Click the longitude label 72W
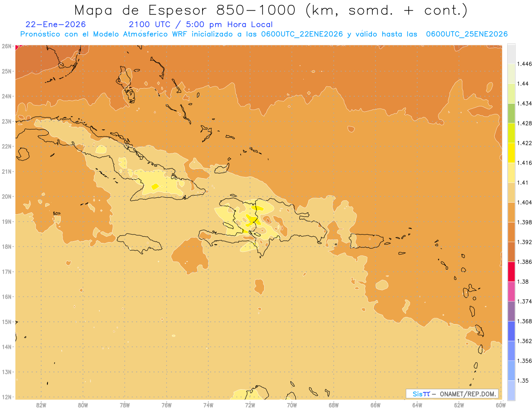 pos(250,405)
